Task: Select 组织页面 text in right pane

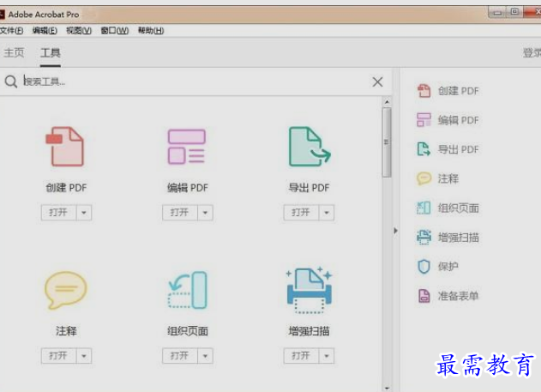Action: tap(459, 208)
